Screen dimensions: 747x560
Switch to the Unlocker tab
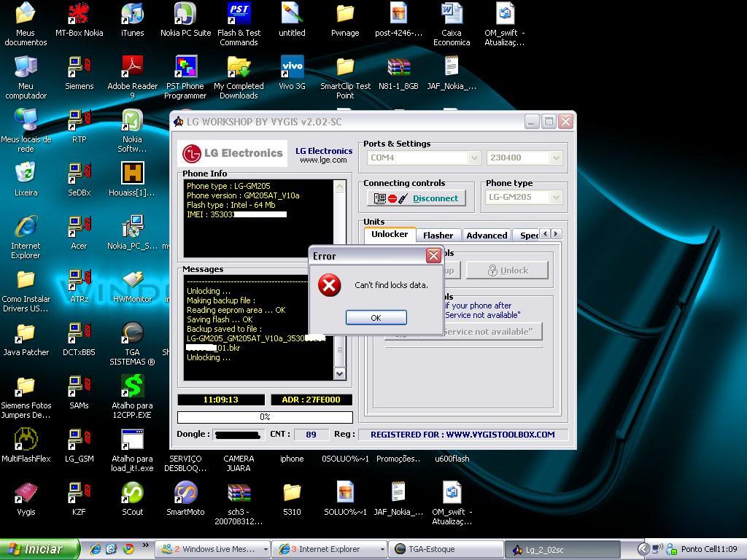390,234
